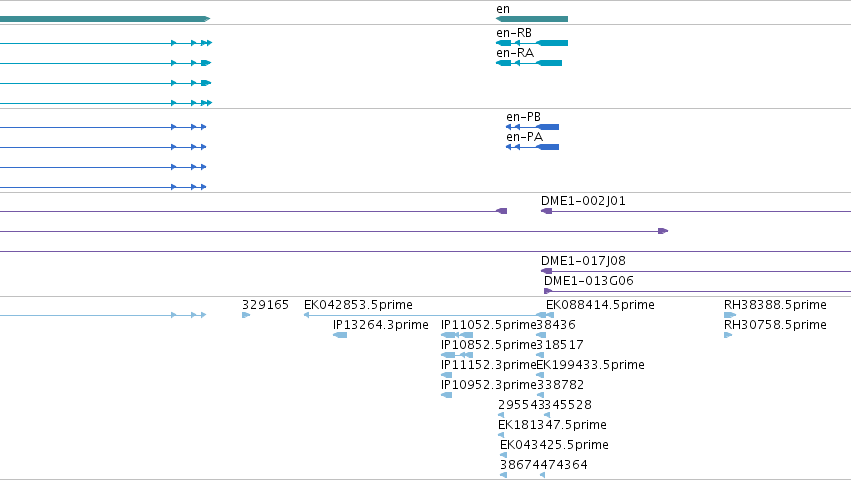851x480 pixels.
Task: Select the en-RA transcript label
Action: tap(515, 53)
